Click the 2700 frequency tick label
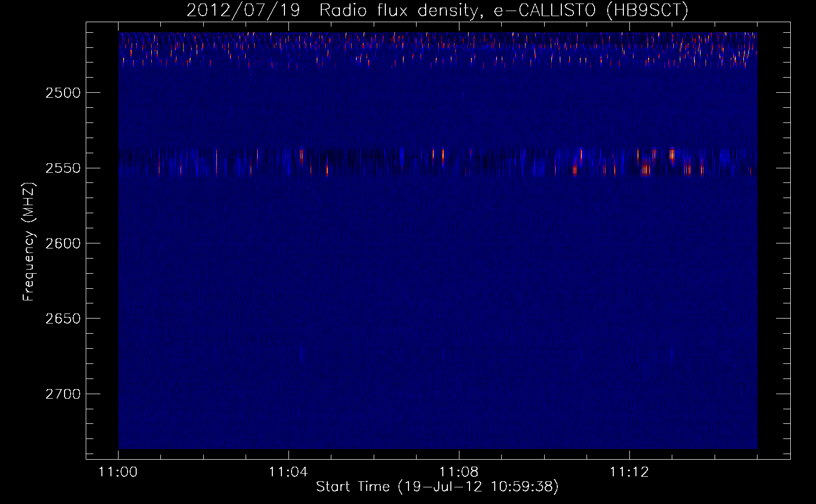816x504 pixels. coord(63,394)
